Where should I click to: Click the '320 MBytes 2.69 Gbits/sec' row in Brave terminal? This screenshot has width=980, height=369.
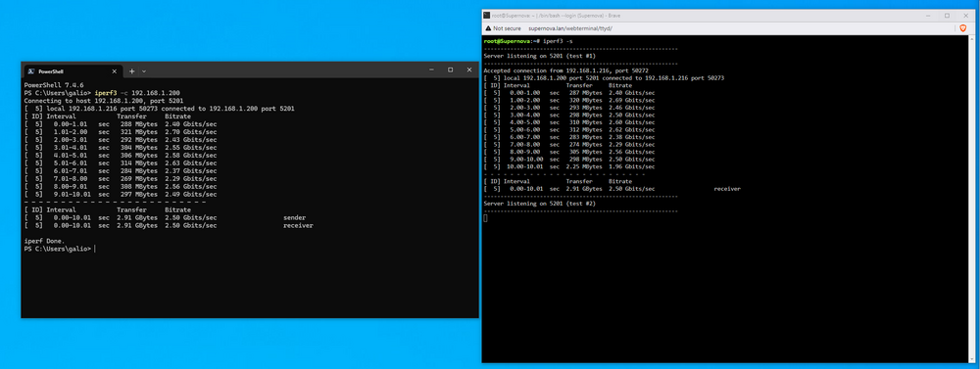569,100
